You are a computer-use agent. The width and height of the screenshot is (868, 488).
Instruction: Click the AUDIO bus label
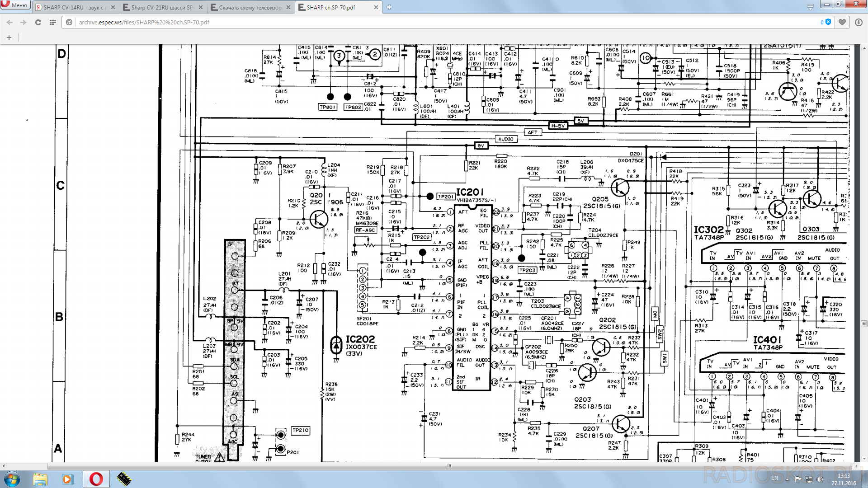point(506,139)
